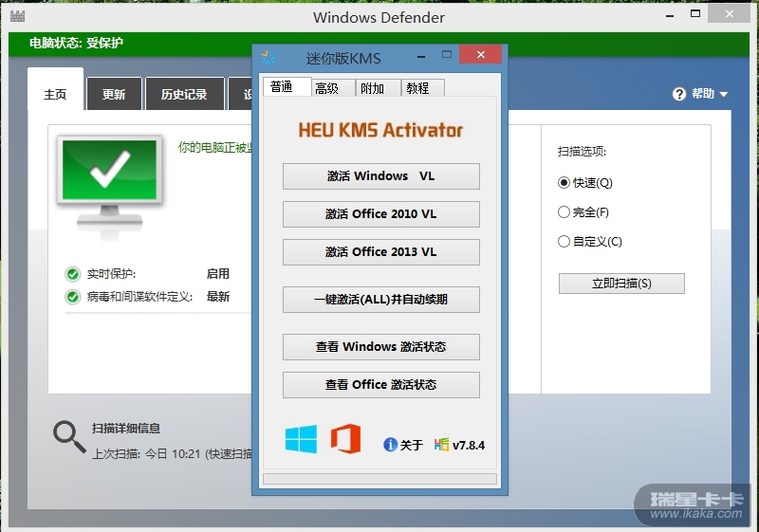Minimize the Windows Defender window

[x=670, y=16]
